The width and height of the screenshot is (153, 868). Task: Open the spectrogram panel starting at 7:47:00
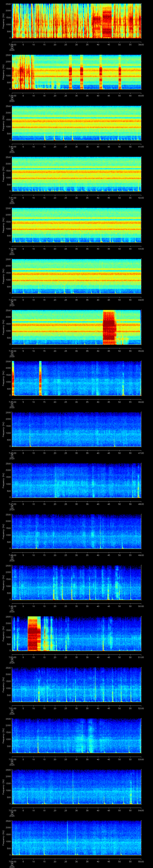click(x=77, y=481)
